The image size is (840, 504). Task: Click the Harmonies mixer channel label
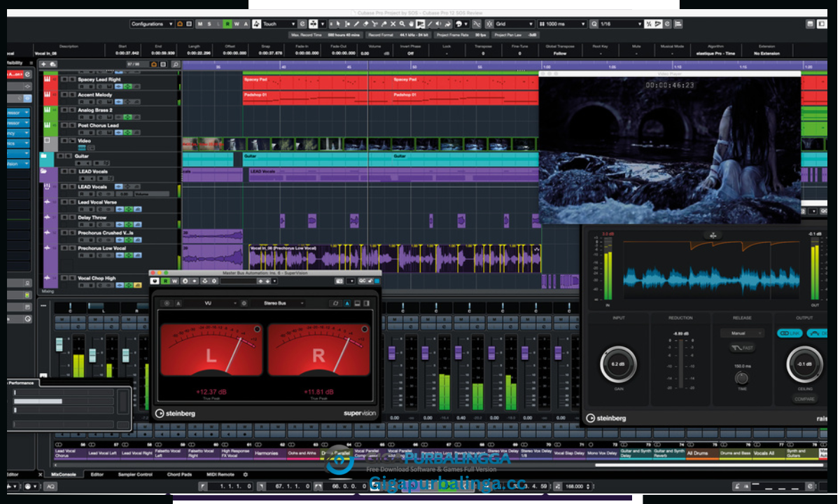tap(270, 453)
